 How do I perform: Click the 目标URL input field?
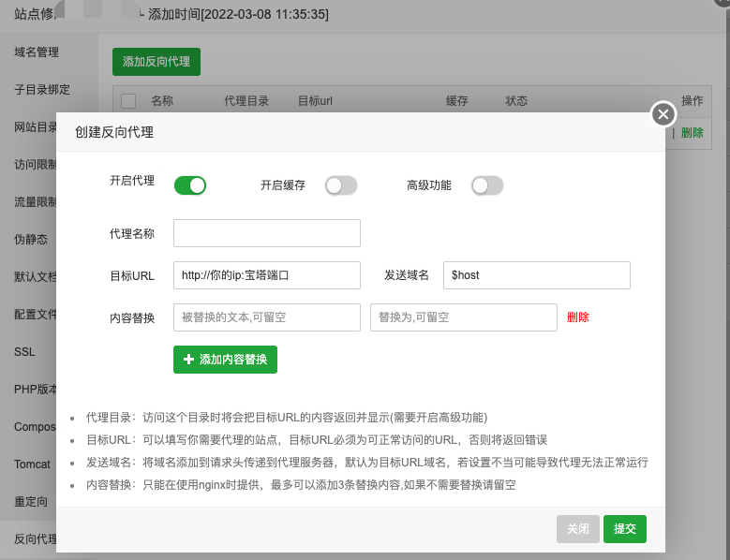[x=267, y=275]
